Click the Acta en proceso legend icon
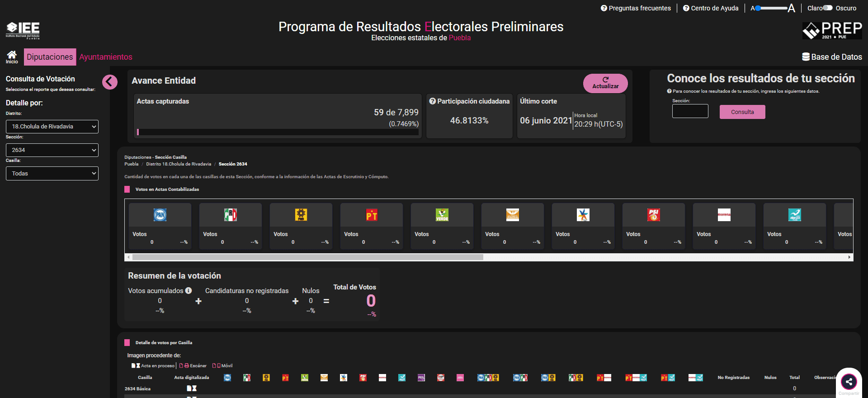This screenshot has width=868, height=398. point(136,365)
